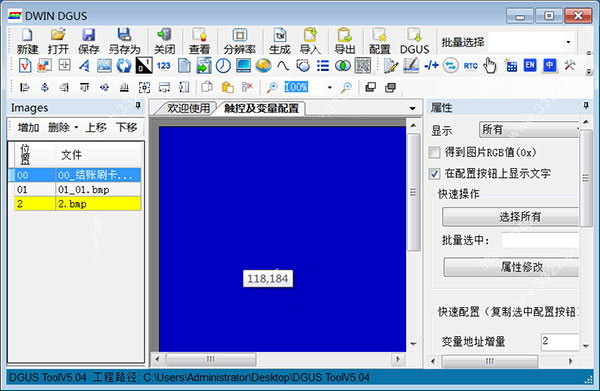600x391 pixels.
Task: Click the 中 Chinese language icon
Action: click(549, 65)
